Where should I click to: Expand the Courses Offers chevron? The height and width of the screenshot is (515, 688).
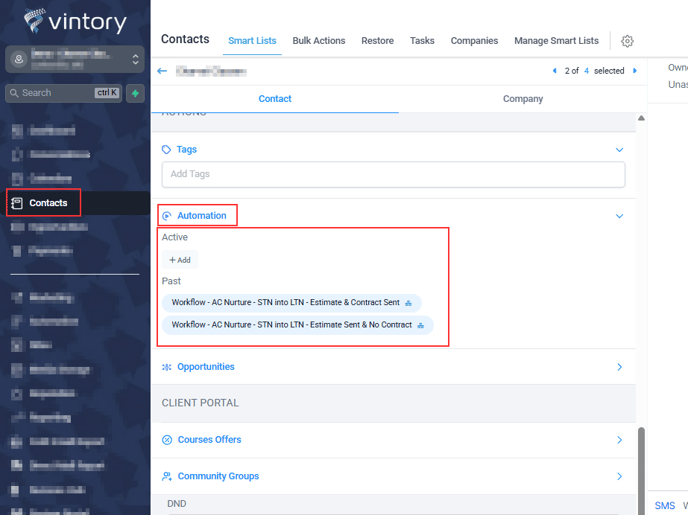(620, 440)
